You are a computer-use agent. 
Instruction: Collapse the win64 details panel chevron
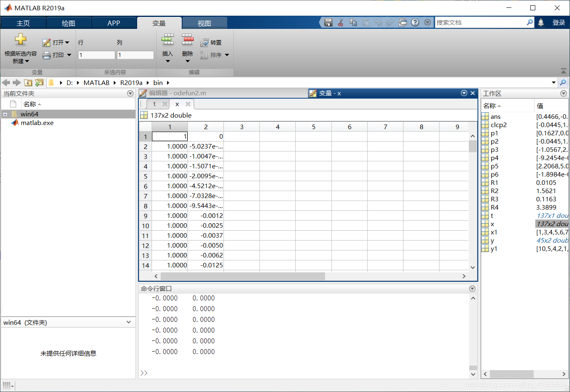129,322
